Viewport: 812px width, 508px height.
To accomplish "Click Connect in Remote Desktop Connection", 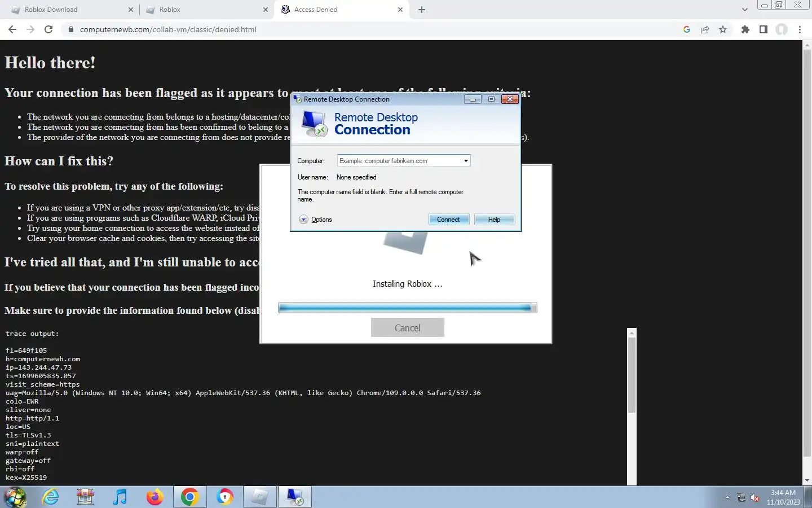I will pyautogui.click(x=448, y=220).
